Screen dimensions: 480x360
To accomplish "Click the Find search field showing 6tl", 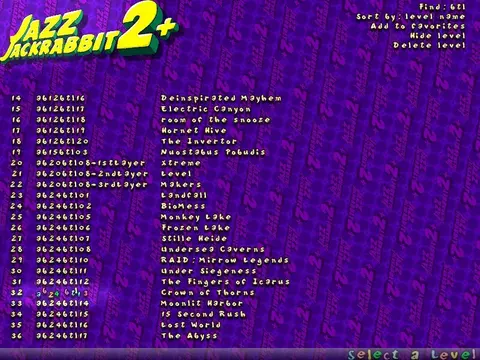I will pyautogui.click(x=442, y=7).
